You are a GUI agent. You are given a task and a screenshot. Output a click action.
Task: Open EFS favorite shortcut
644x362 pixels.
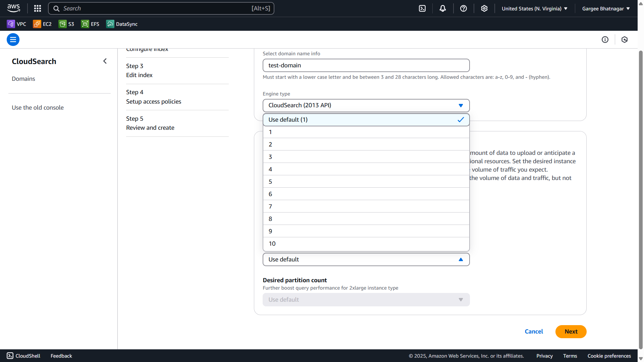pos(90,24)
